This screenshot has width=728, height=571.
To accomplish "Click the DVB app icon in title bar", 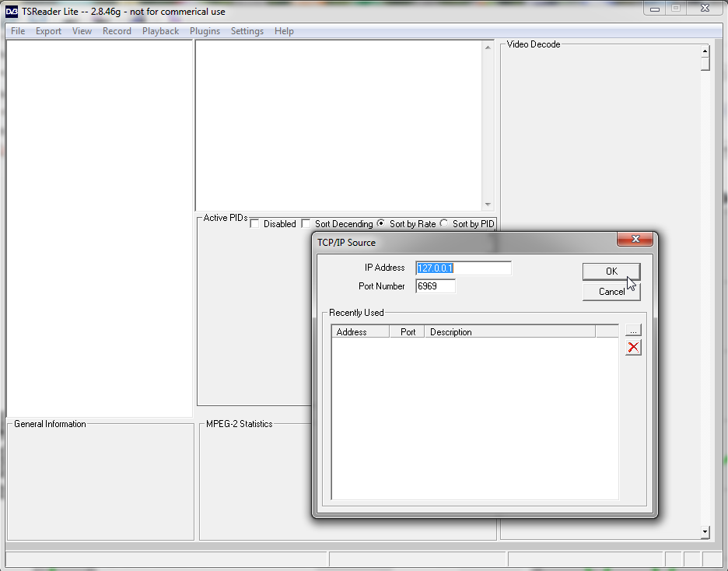I will [12, 11].
